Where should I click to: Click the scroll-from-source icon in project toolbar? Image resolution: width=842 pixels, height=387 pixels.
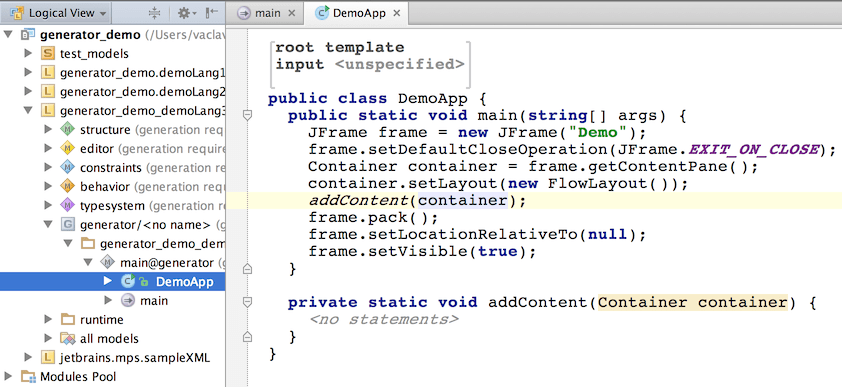pyautogui.click(x=154, y=13)
